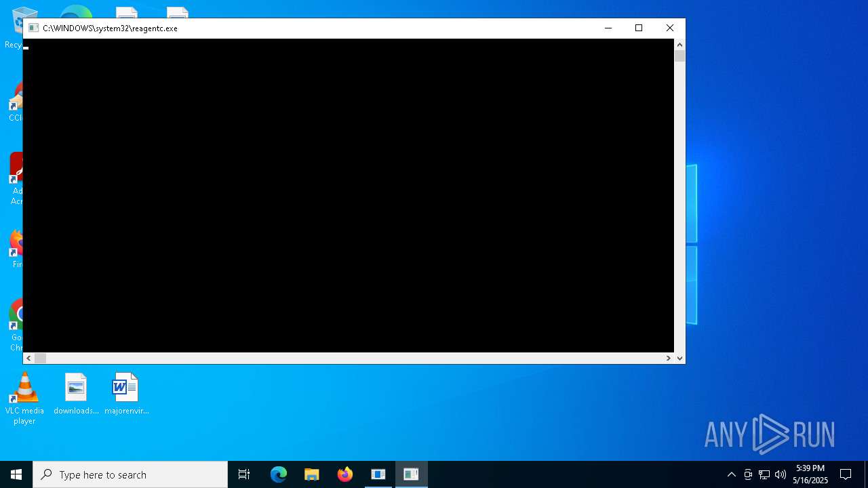
Task: Click the console horizontal scrollbar right arrow
Action: pyautogui.click(x=669, y=358)
